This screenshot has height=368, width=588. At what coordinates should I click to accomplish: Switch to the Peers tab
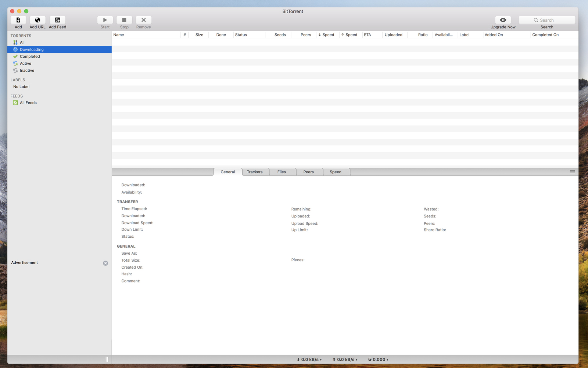[309, 172]
